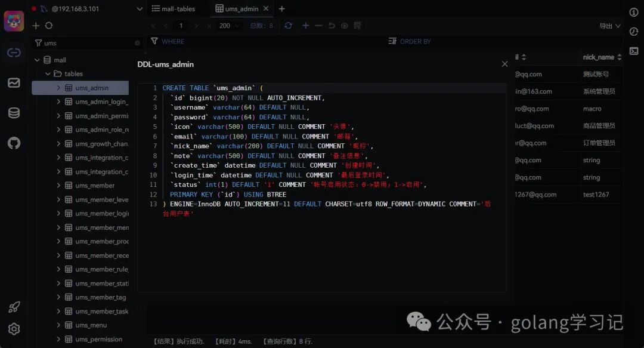Viewport: 644px width, 348px height.
Task: Click line 12 PRIMARY KEY in DDL
Action: [228, 194]
